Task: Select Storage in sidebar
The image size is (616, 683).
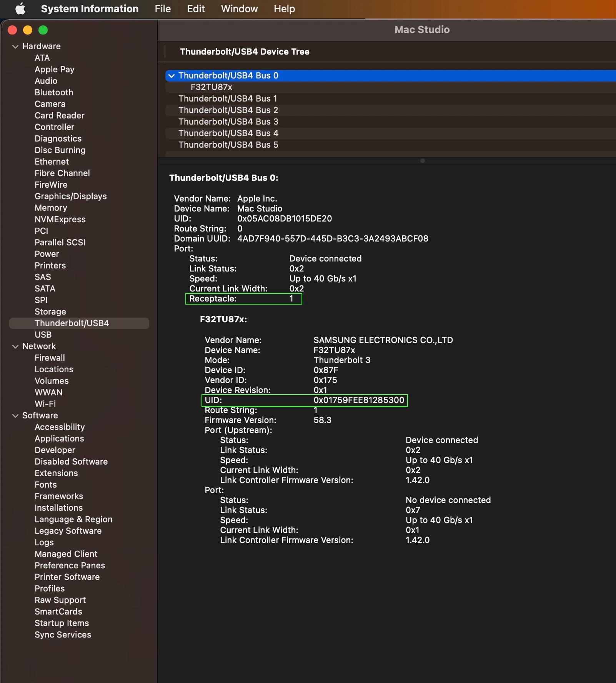Action: (50, 312)
